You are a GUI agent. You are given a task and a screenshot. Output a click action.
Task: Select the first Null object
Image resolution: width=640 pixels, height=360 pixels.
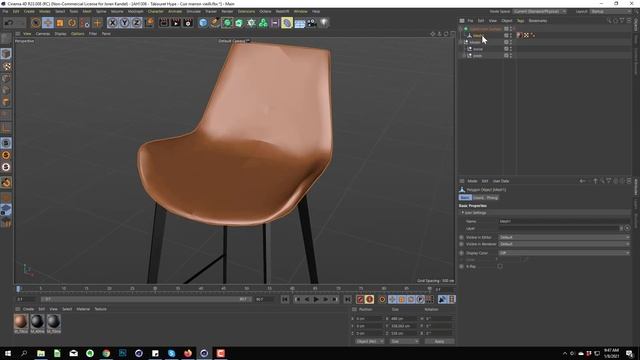click(475, 42)
